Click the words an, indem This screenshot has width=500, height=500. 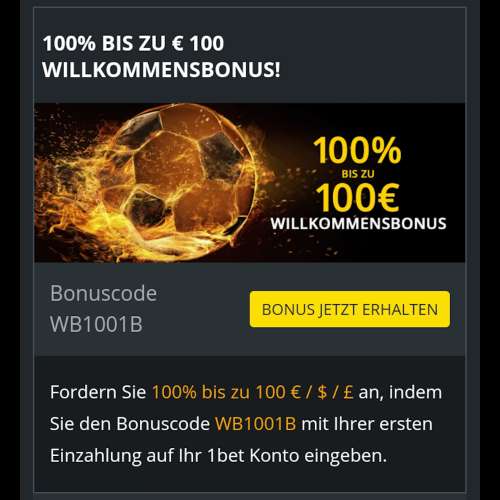(x=400, y=392)
